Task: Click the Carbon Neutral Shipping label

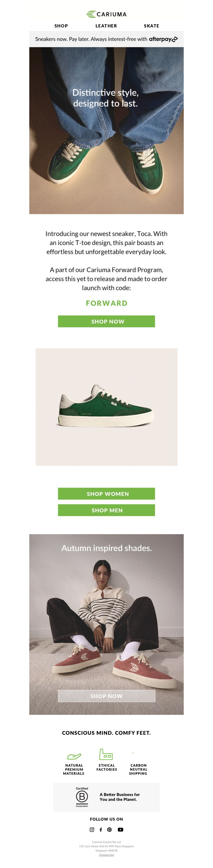Action: point(138,769)
